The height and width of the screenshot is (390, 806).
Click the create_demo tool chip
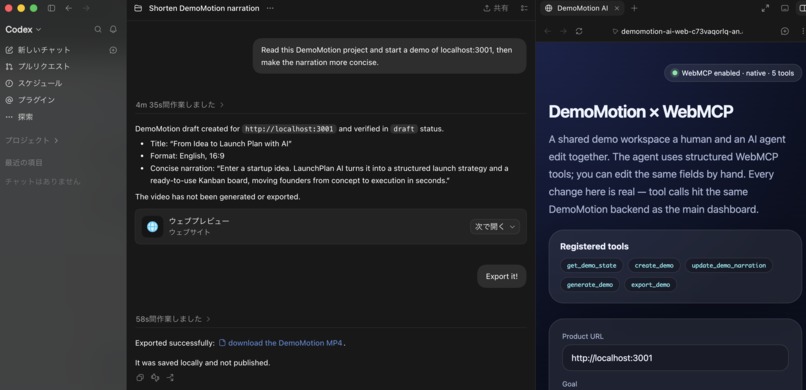click(x=654, y=266)
